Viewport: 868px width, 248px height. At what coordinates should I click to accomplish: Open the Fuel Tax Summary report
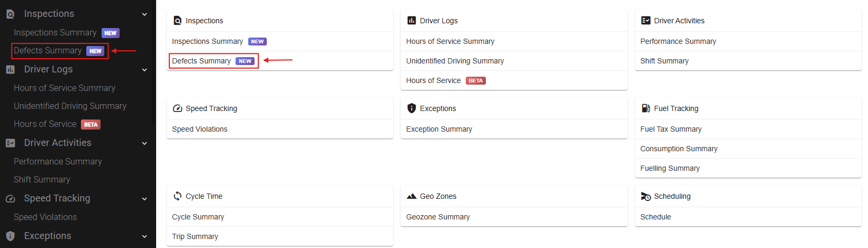(671, 129)
